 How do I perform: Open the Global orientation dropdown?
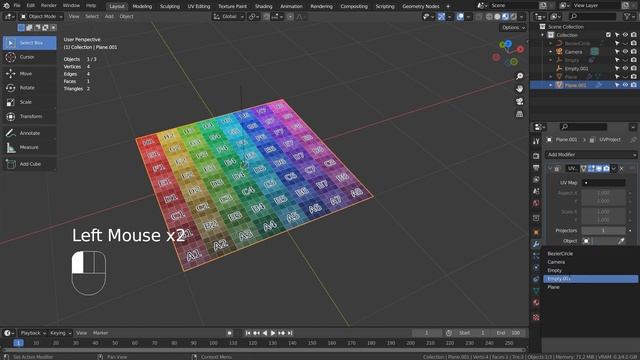pyautogui.click(x=228, y=17)
